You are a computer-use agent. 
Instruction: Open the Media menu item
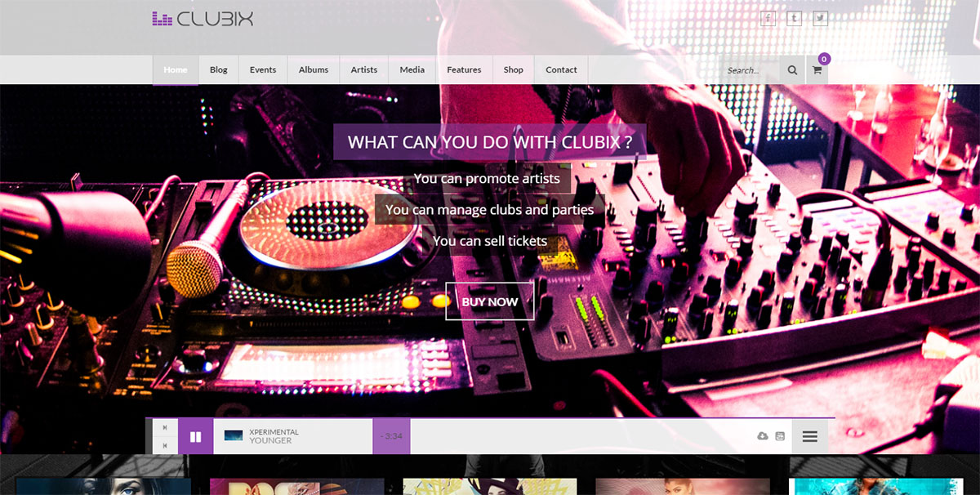tap(412, 70)
